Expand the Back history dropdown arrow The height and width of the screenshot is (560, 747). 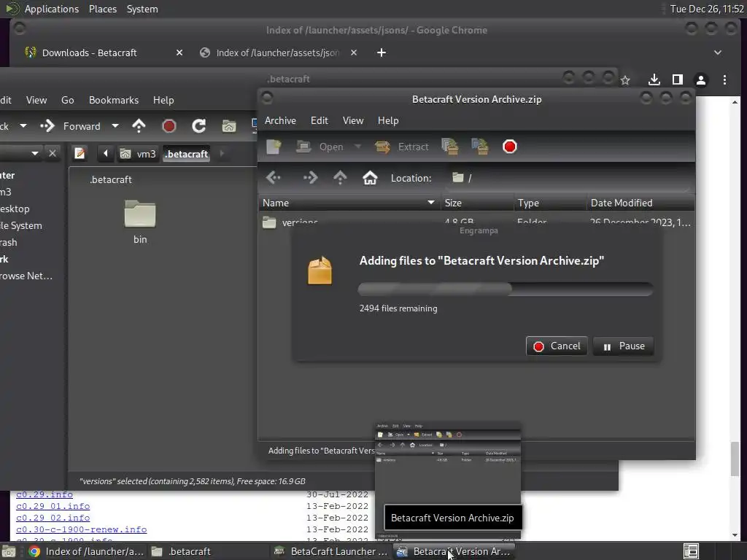(23, 126)
